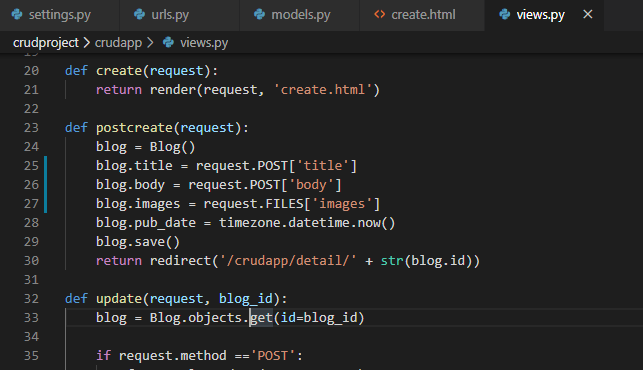Click views.py in the breadcrumb

pos(204,43)
